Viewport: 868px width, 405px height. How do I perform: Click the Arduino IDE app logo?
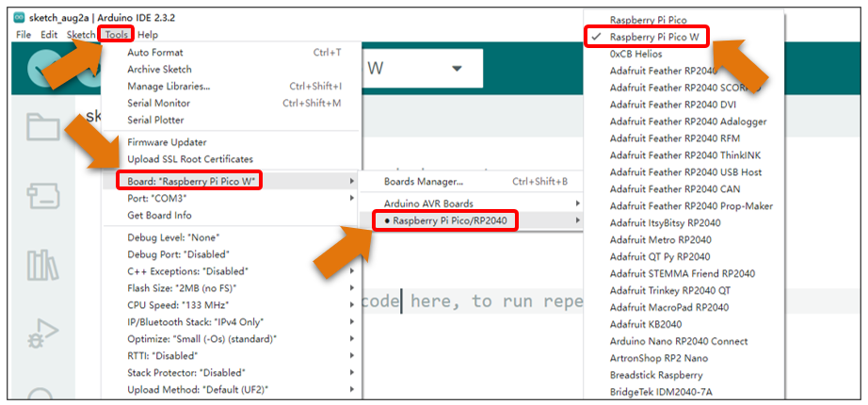click(19, 18)
